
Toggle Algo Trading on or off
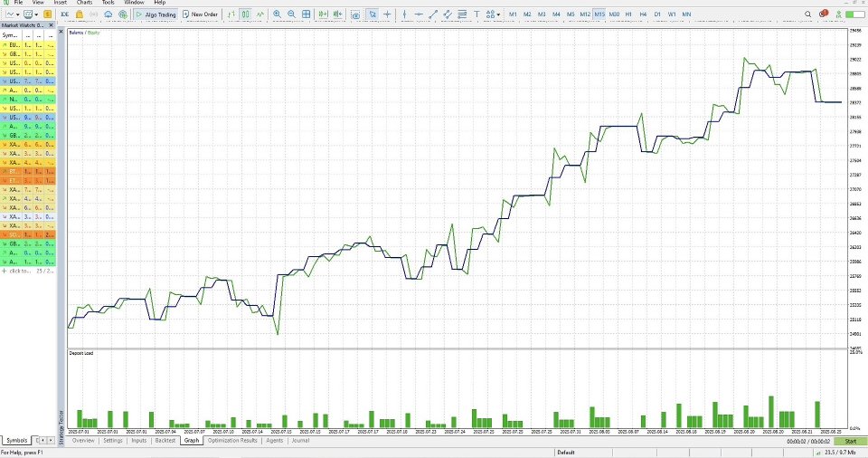point(156,14)
